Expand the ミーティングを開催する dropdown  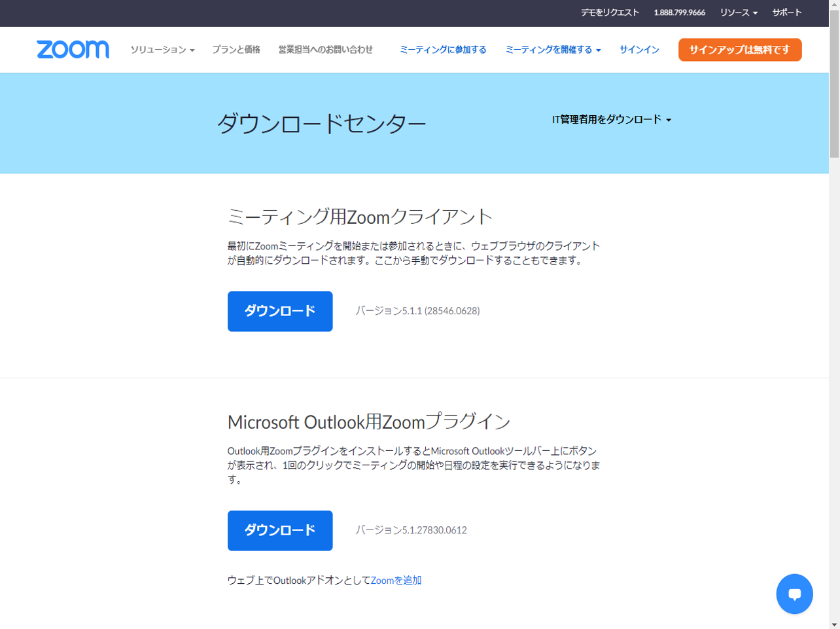click(x=553, y=50)
